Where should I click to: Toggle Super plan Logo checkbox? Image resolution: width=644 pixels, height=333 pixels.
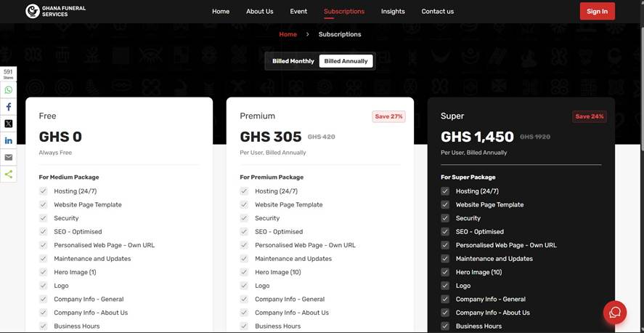point(445,286)
